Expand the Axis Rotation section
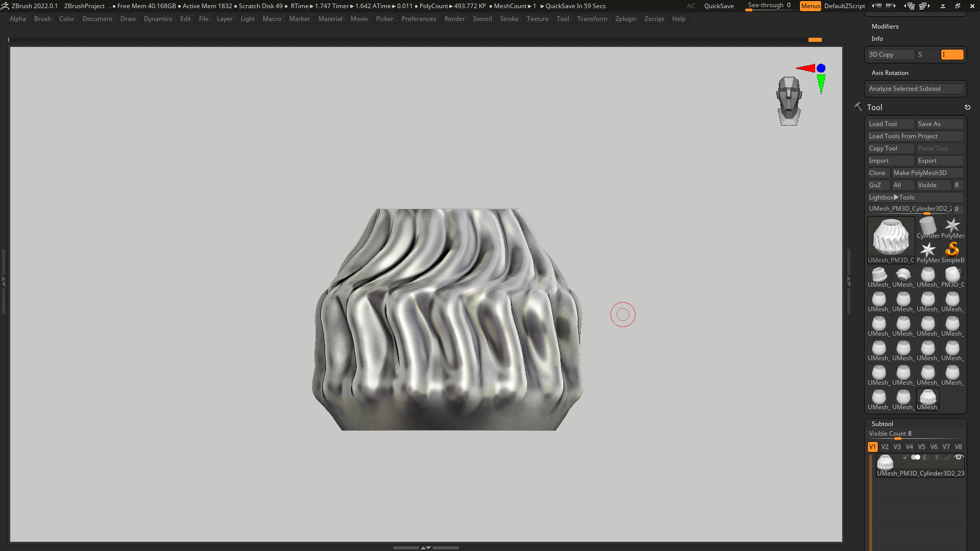The width and height of the screenshot is (980, 551). coord(890,73)
